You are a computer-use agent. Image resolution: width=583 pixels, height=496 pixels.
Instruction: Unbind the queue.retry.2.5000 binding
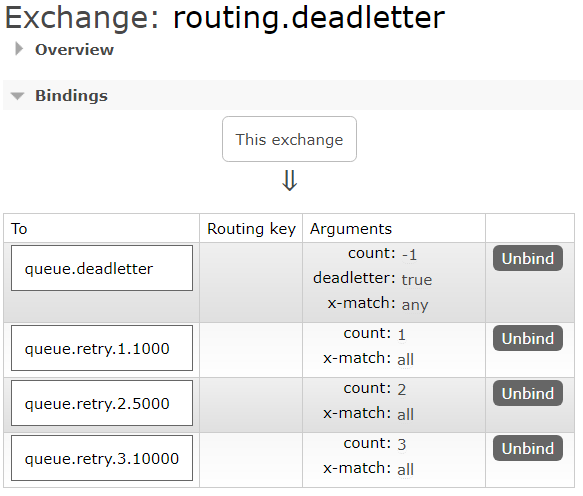pyautogui.click(x=528, y=393)
